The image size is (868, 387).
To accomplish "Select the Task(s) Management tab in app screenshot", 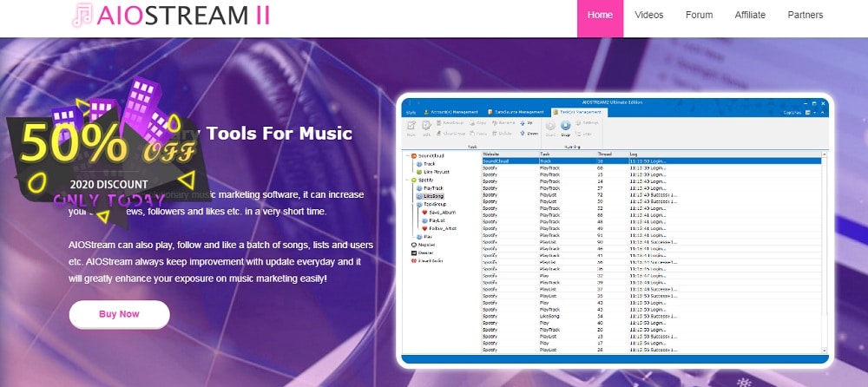I will [580, 112].
